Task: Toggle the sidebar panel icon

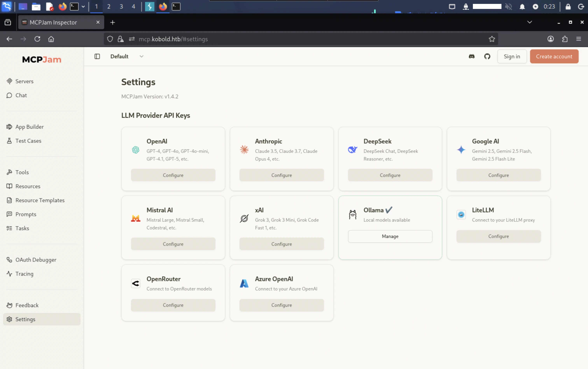Action: pos(97,57)
